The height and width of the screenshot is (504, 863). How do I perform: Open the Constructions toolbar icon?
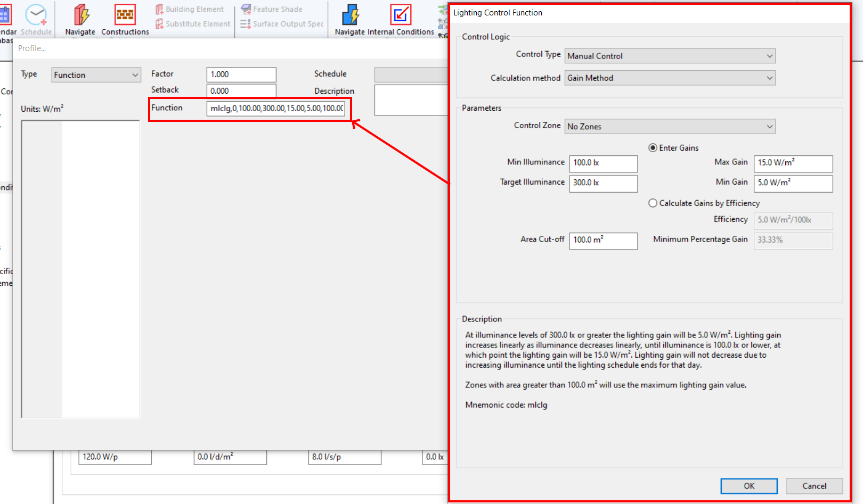[x=125, y=15]
